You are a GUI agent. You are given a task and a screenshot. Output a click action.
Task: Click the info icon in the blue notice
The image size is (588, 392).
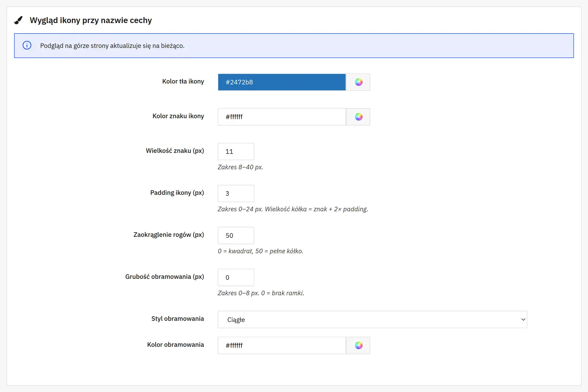tap(27, 46)
